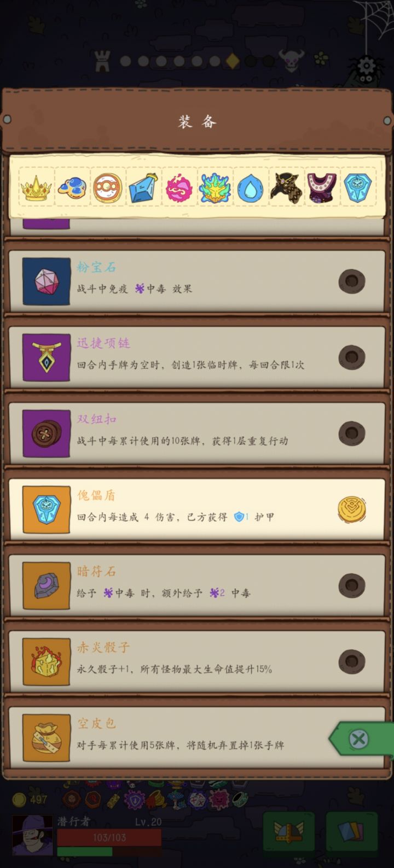Choose the blue crystal bottle equipped item
The width and height of the screenshot is (394, 868).
click(x=143, y=189)
